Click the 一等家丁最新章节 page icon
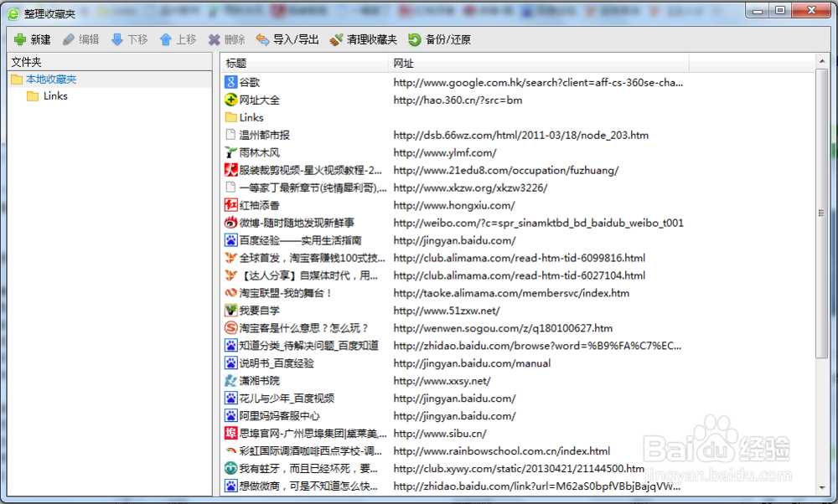 231,188
